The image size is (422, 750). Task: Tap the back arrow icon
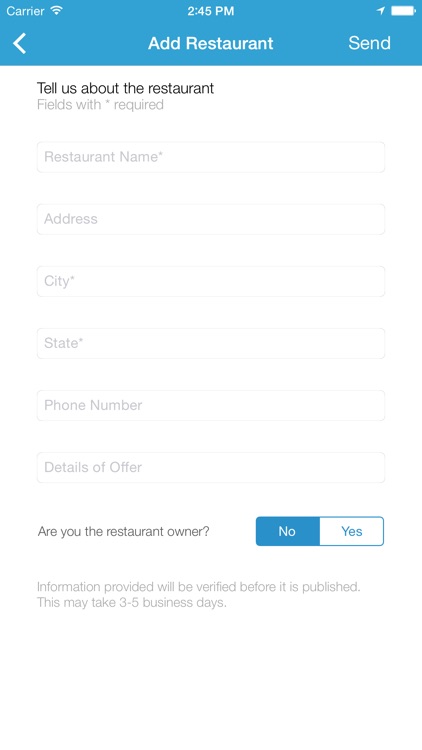tap(20, 44)
